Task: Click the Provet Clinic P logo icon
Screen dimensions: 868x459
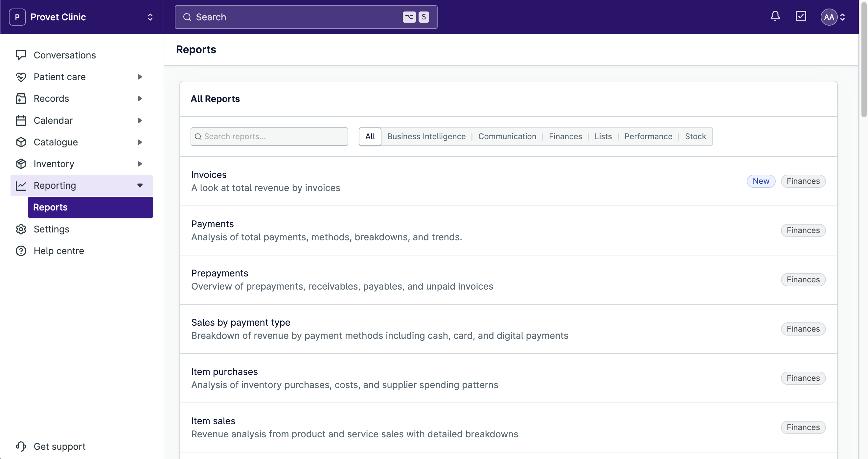Action: [17, 17]
